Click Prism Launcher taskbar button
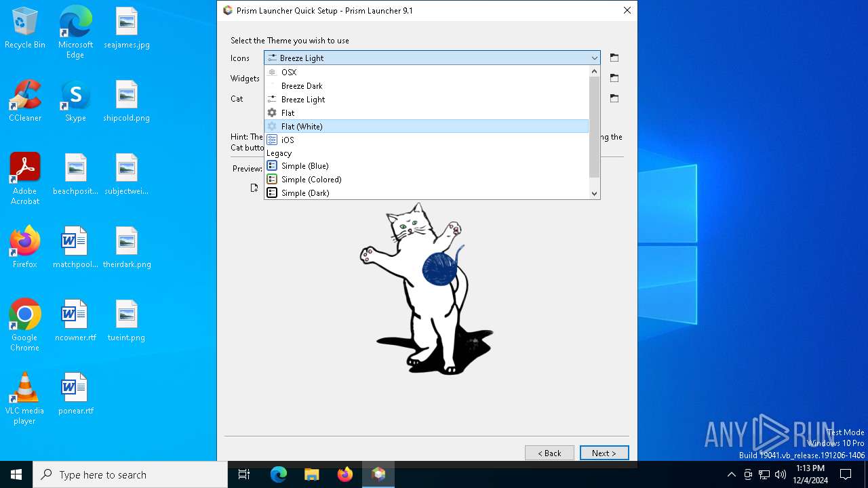868x488 pixels. (378, 474)
